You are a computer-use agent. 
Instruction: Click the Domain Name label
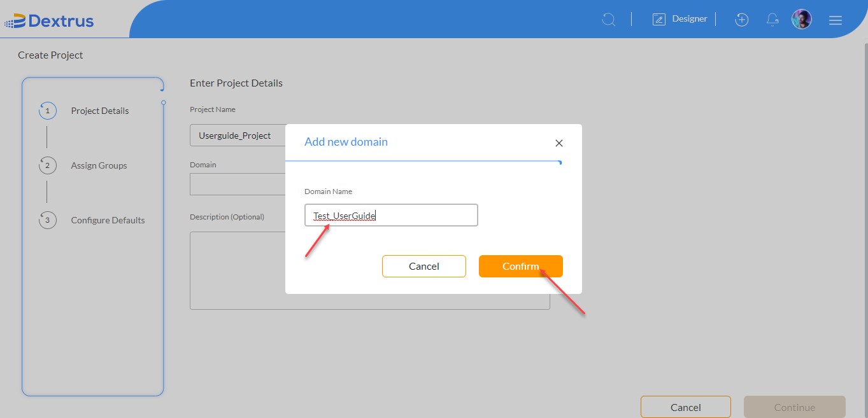328,192
